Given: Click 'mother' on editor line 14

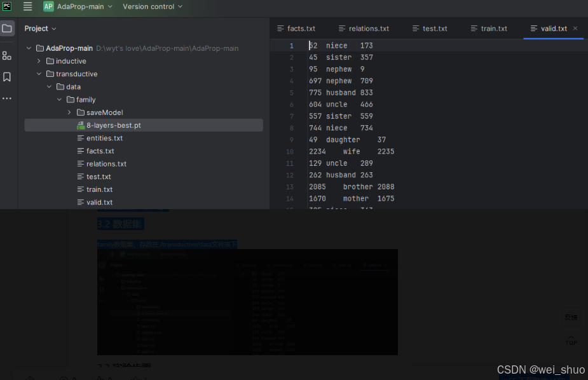Looking at the screenshot, I should coord(355,199).
